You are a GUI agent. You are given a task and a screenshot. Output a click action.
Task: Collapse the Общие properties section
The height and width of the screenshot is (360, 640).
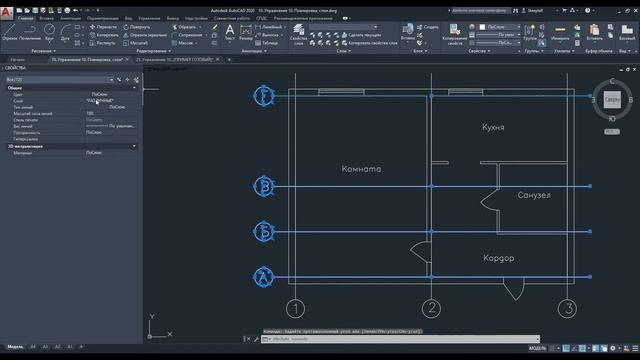134,88
